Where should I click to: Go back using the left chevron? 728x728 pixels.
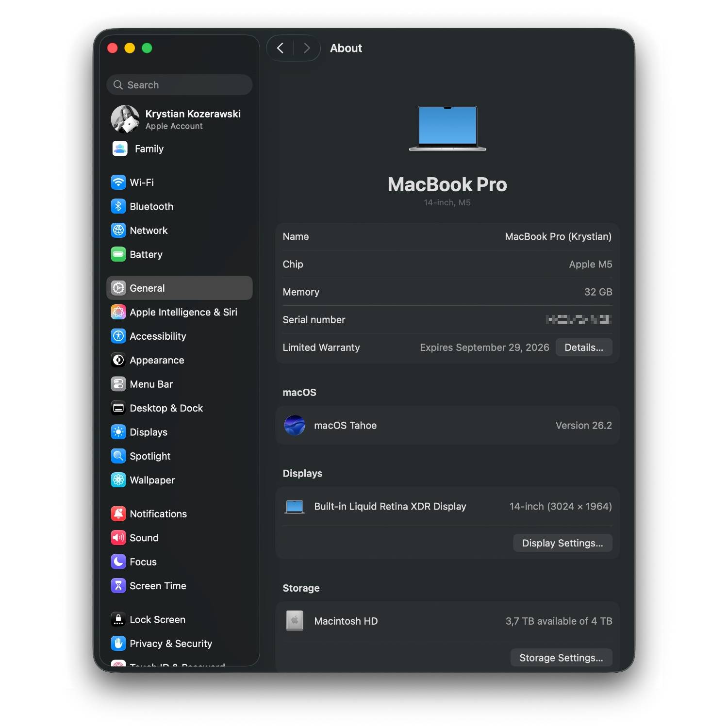click(x=281, y=48)
